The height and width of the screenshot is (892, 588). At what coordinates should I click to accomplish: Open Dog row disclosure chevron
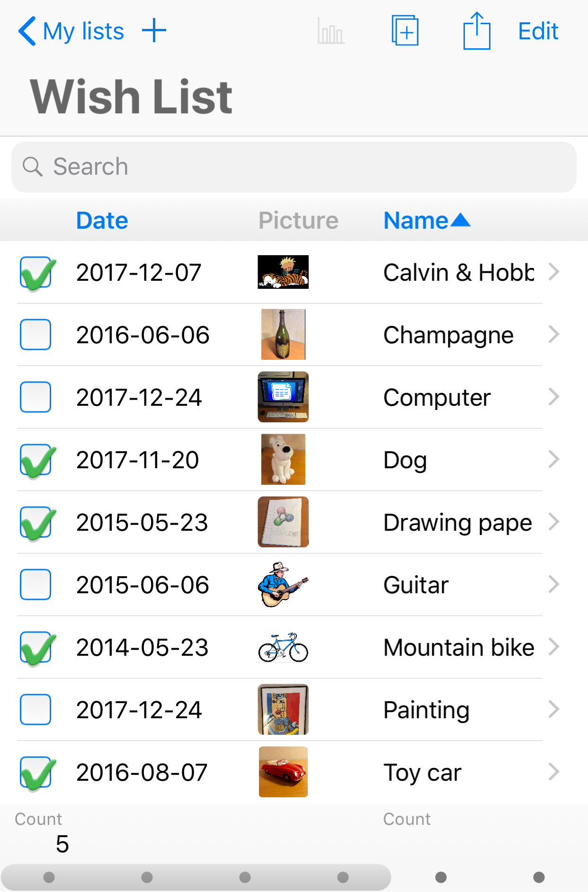[x=553, y=459]
